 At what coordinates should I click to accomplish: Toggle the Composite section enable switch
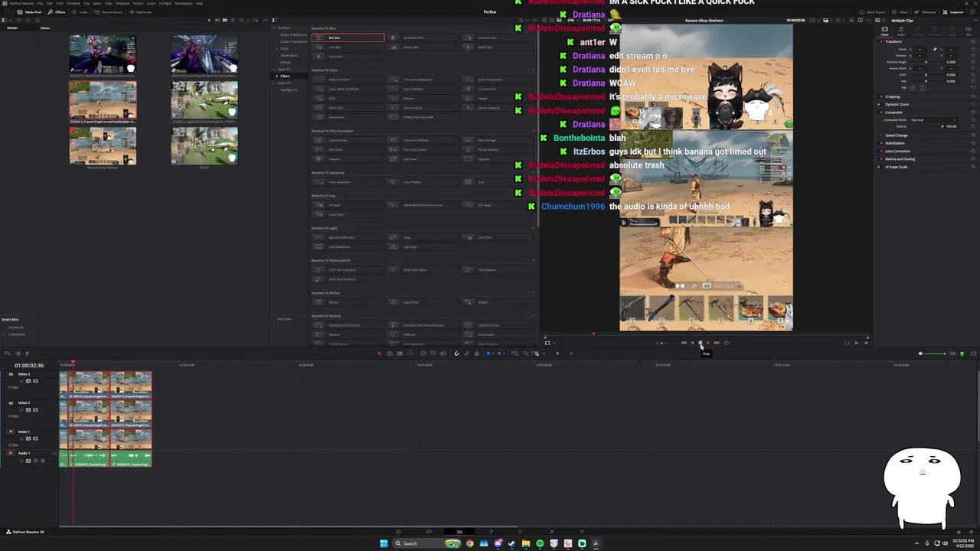tap(880, 112)
